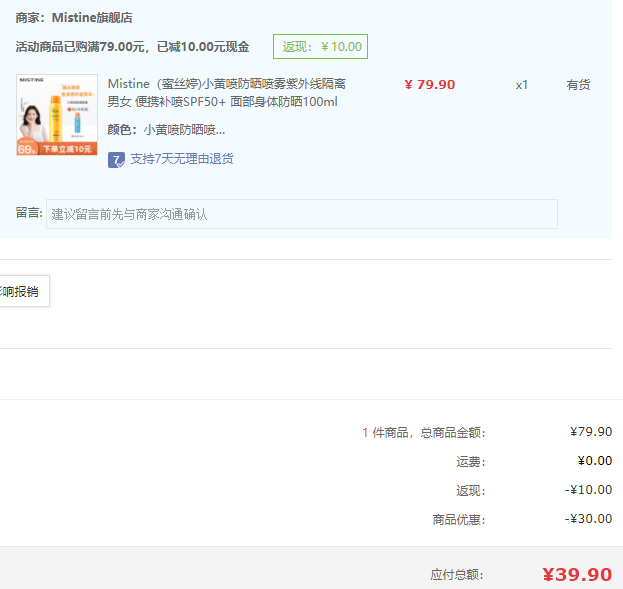Open 支持7天无理由退货 link
Screen dimensions: 623x589
pyautogui.click(x=182, y=159)
